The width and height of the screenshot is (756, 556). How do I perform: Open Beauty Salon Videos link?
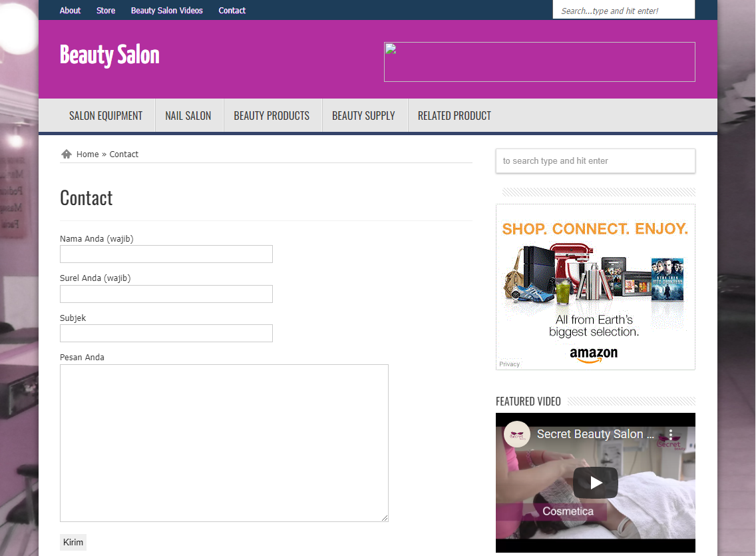[x=166, y=11]
